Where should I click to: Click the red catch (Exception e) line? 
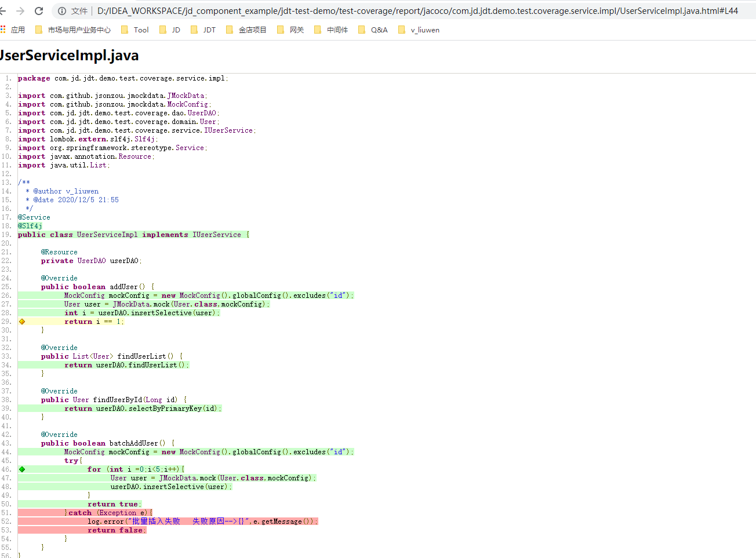(108, 513)
